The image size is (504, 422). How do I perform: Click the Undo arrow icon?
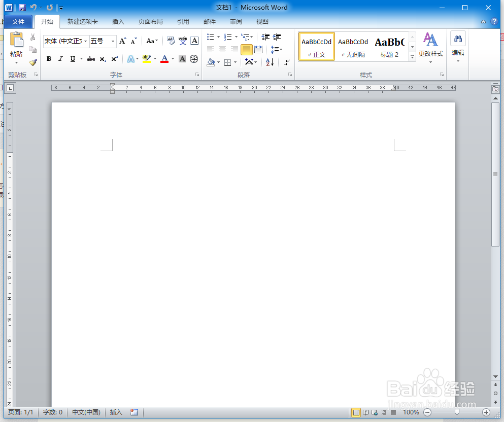[33, 8]
